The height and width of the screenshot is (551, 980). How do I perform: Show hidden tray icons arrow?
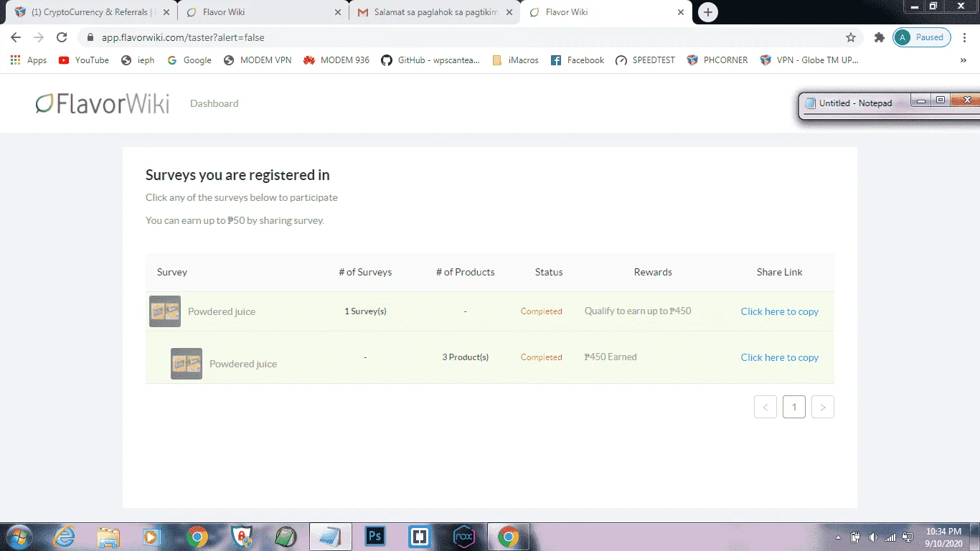click(x=839, y=537)
